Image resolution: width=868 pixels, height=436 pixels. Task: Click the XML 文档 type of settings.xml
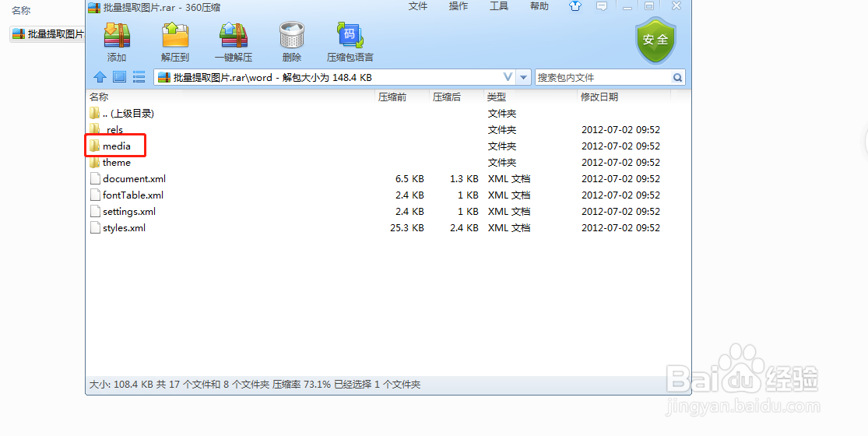coord(508,211)
